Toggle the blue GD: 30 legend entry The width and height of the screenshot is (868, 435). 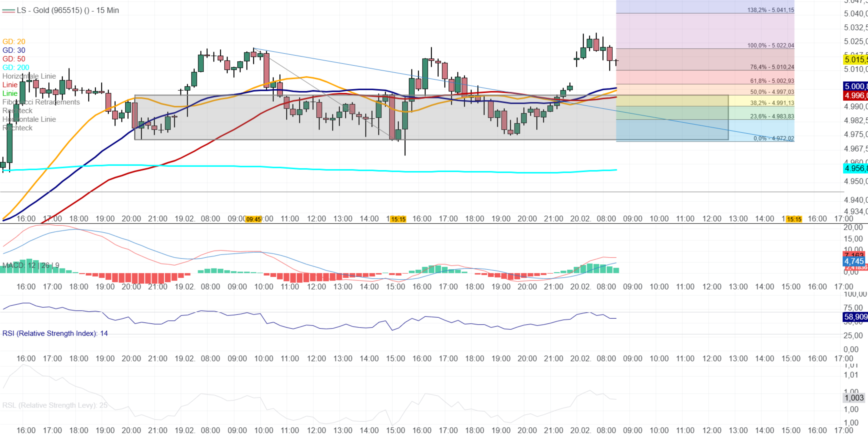point(14,50)
